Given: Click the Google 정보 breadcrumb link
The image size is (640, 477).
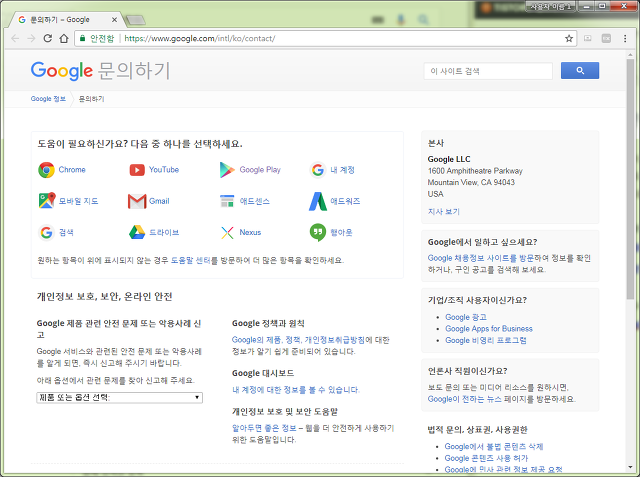Looking at the screenshot, I should pyautogui.click(x=48, y=99).
